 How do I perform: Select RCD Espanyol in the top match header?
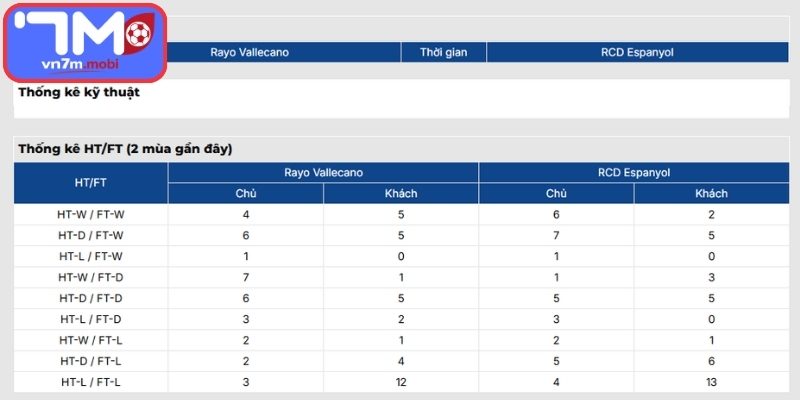tap(639, 52)
